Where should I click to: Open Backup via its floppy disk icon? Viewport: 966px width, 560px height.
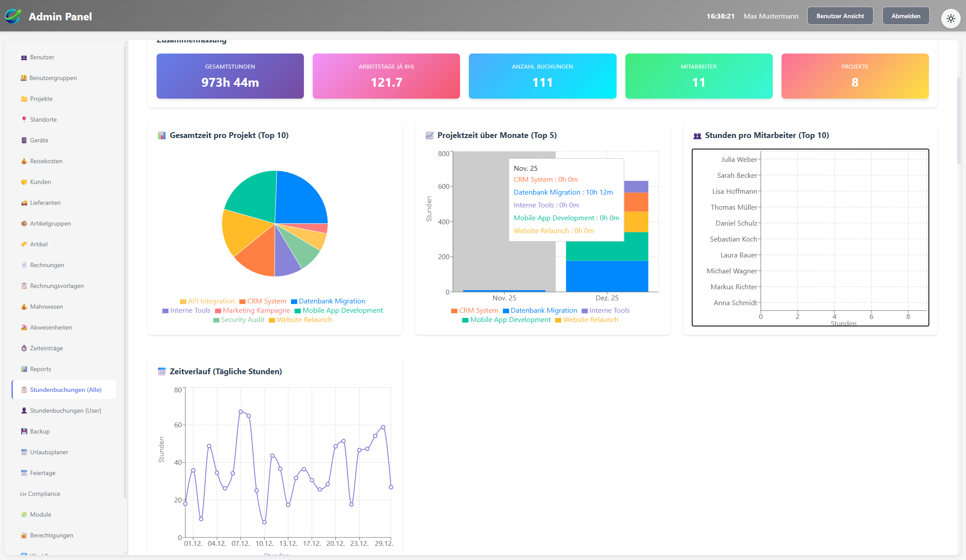[24, 431]
